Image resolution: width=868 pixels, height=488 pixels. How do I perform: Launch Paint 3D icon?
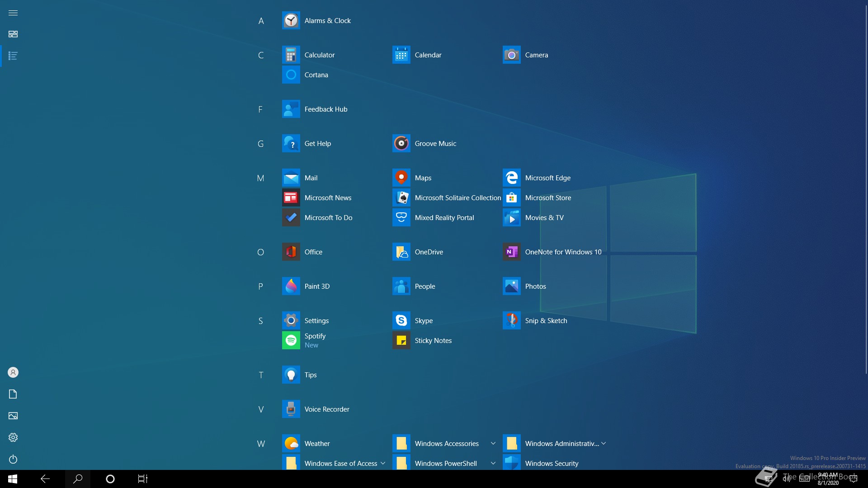pyautogui.click(x=291, y=286)
